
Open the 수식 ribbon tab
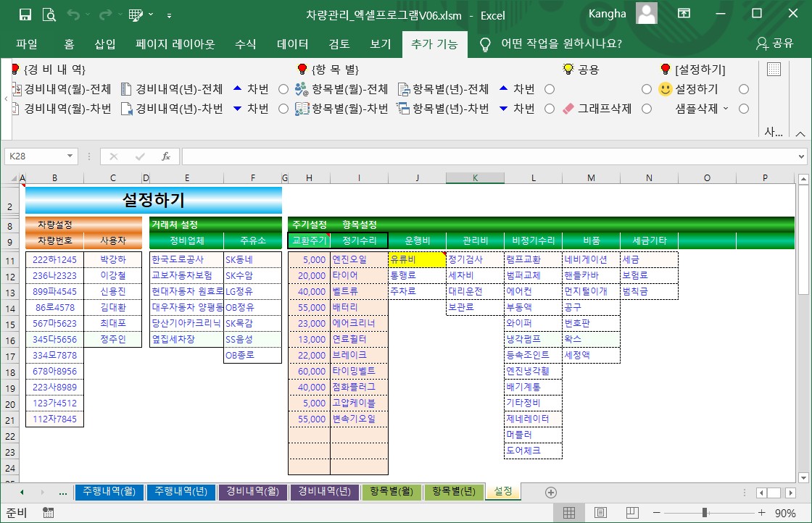[x=246, y=44]
